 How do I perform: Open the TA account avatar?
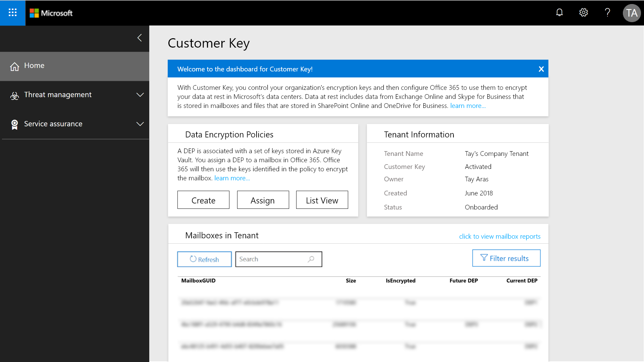pos(632,13)
